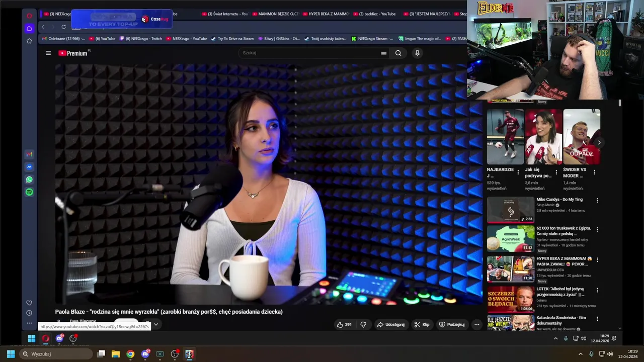Switch to MAMMON BĘDZIE OJCEM tab

click(276, 14)
